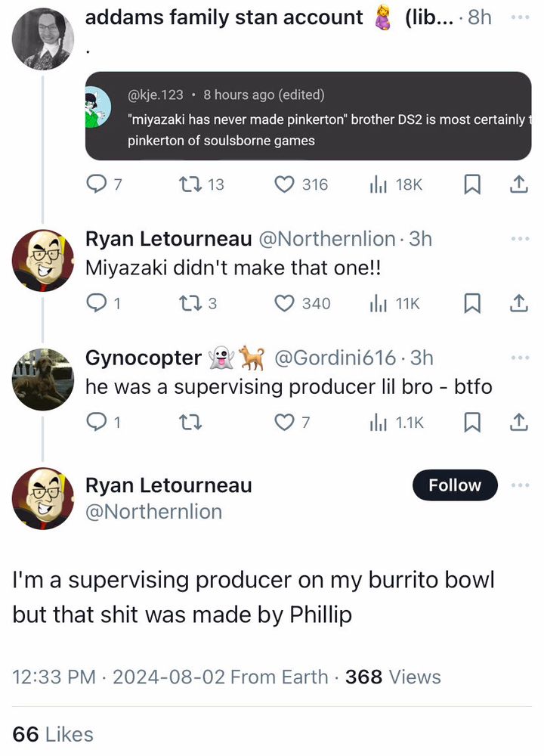This screenshot has width=544, height=756.
Task: Open the @Northernlion handle on main tweet
Action: tap(153, 512)
